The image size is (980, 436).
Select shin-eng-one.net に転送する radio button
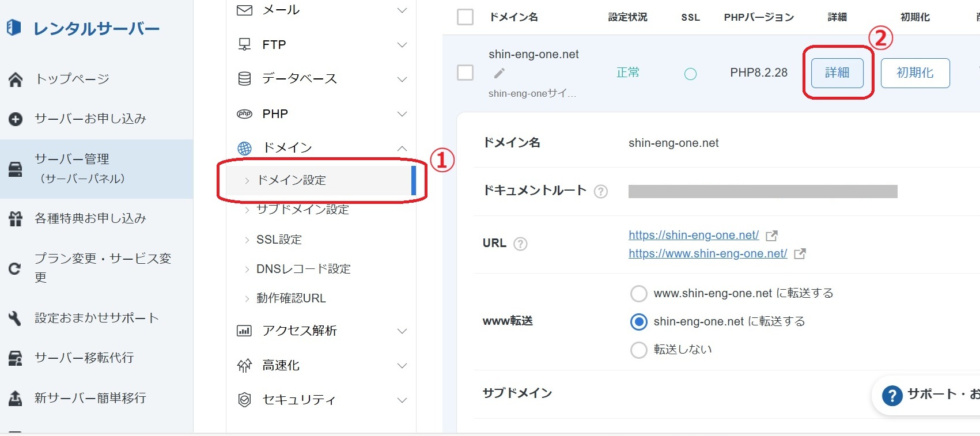coord(638,322)
